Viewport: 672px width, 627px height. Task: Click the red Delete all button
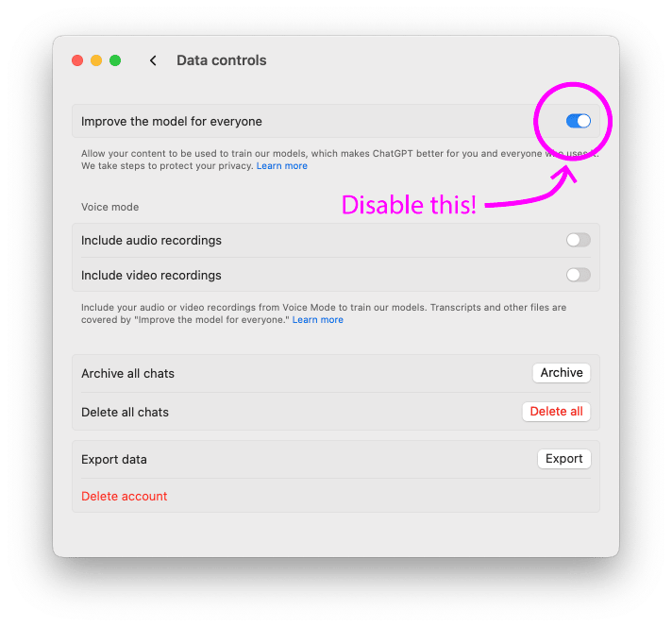pos(556,412)
